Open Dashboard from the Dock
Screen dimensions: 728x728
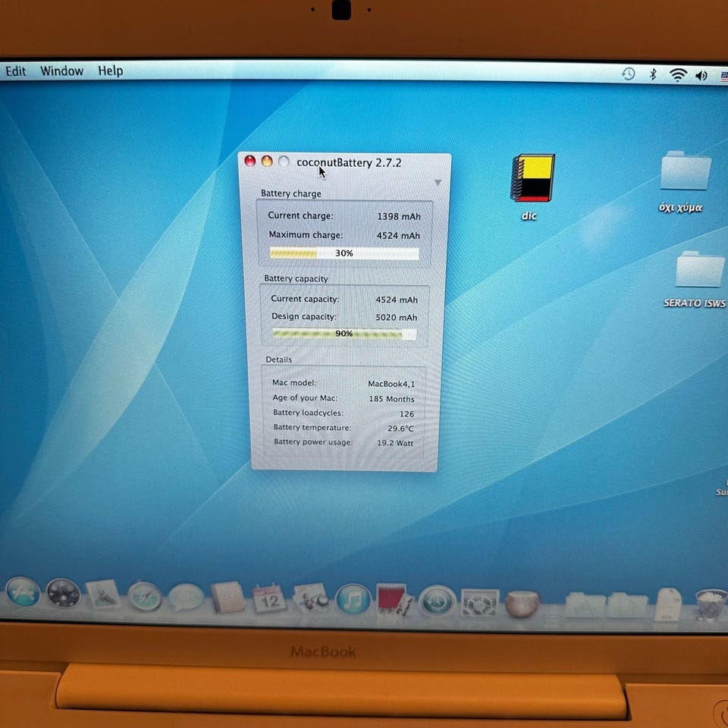tap(64, 593)
